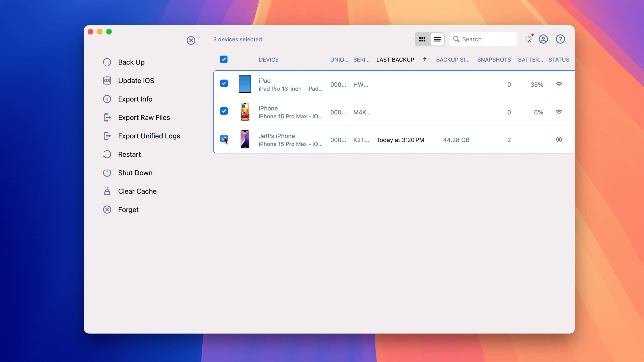Switch to list view

pos(437,39)
